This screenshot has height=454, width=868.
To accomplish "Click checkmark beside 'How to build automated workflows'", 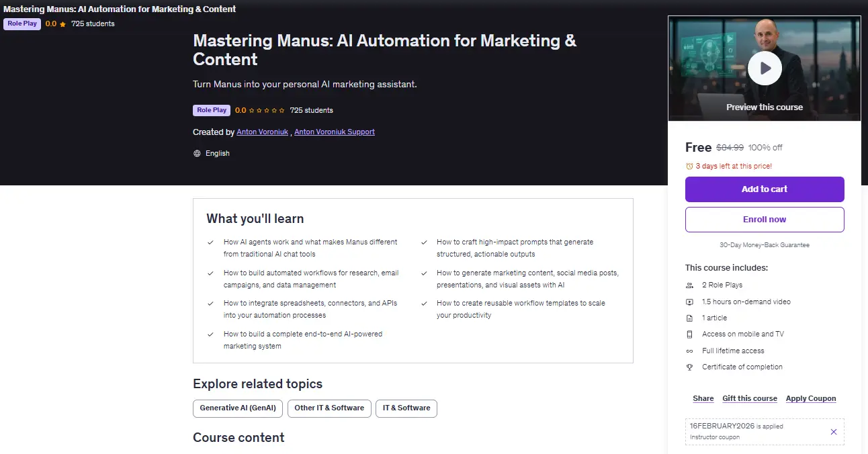I will (211, 273).
